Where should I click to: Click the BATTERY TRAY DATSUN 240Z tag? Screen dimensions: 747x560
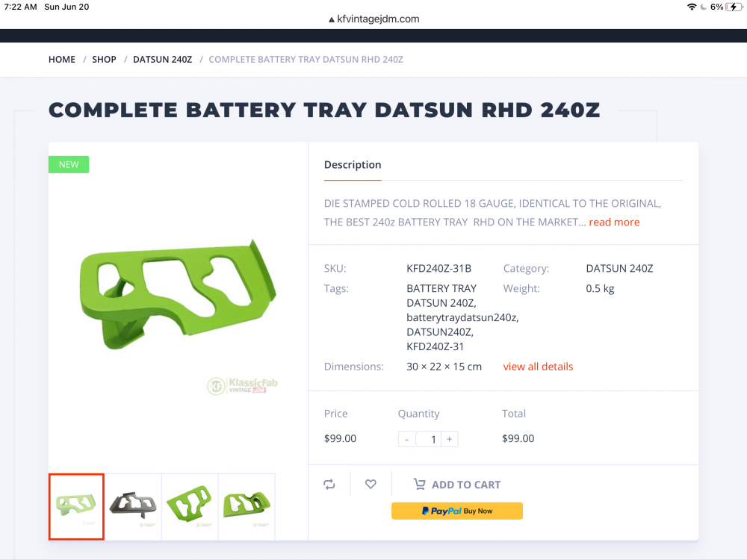click(x=441, y=296)
